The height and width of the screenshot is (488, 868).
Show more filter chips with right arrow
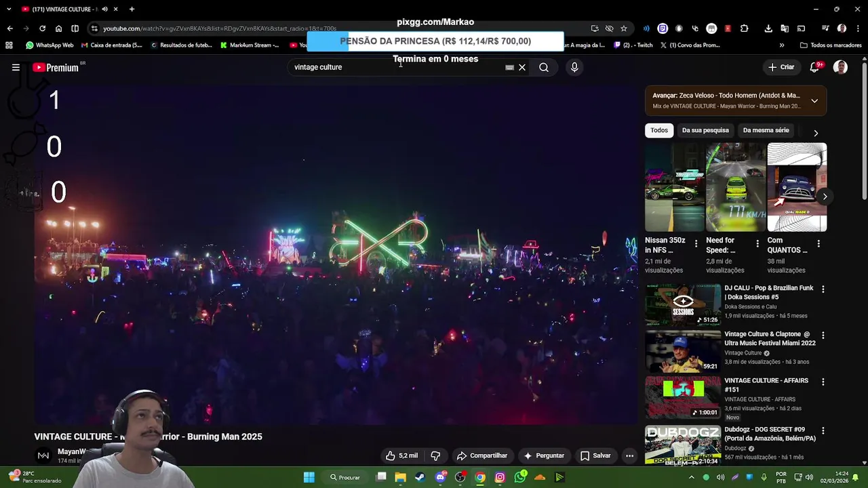point(816,133)
